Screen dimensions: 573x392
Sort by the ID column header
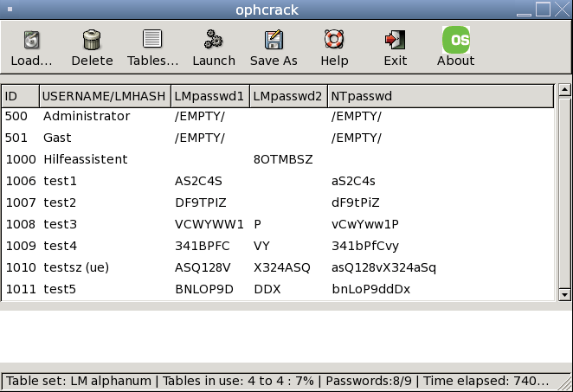tap(21, 96)
